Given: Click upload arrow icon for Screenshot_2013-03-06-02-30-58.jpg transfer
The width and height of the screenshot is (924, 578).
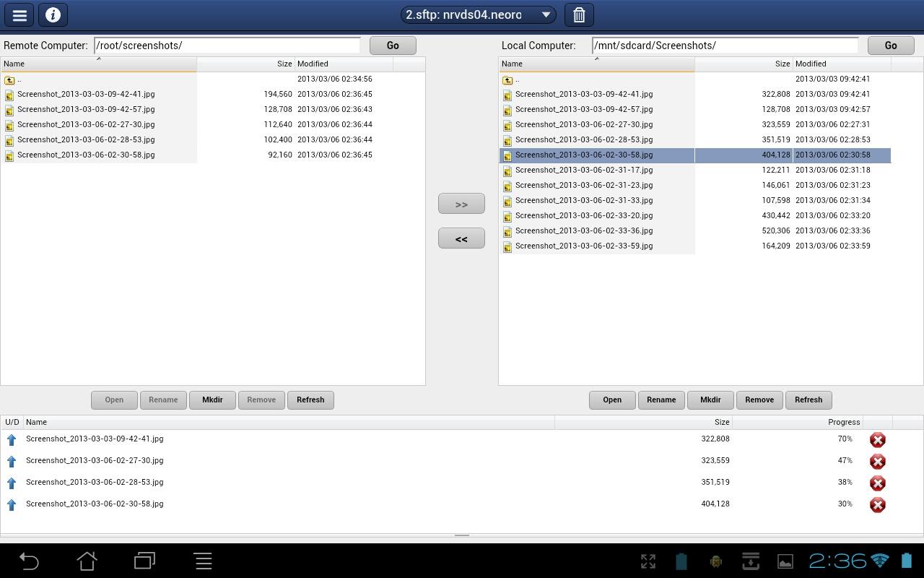Looking at the screenshot, I should click(x=12, y=504).
